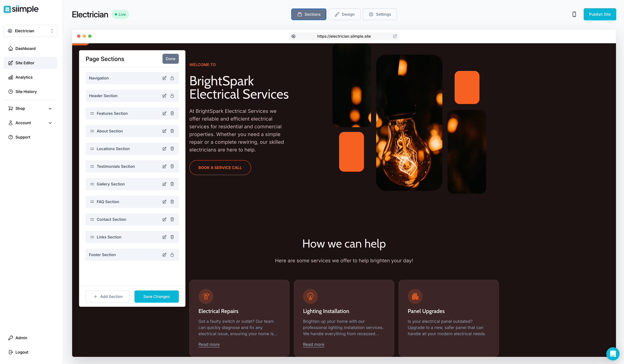Click the delete icon for FAQ Section

(x=172, y=202)
